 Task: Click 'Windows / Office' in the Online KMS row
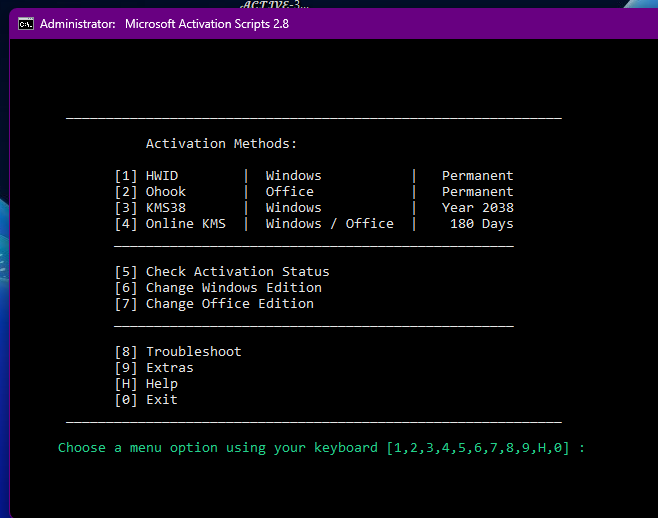point(329,223)
